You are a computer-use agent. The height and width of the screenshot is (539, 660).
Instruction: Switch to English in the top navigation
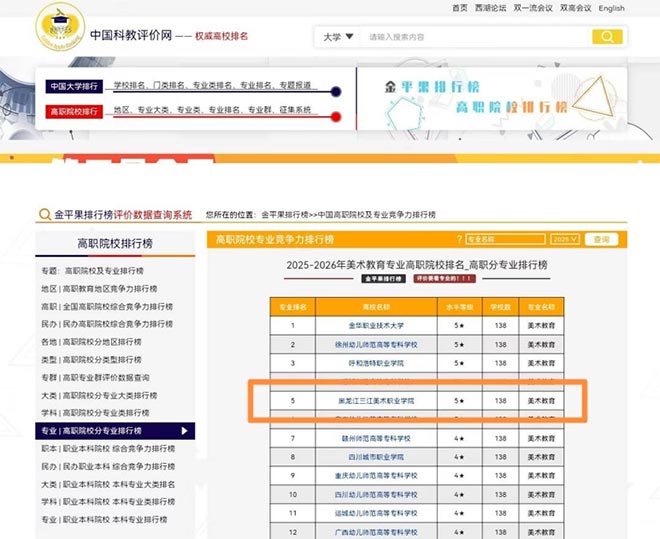tap(611, 8)
